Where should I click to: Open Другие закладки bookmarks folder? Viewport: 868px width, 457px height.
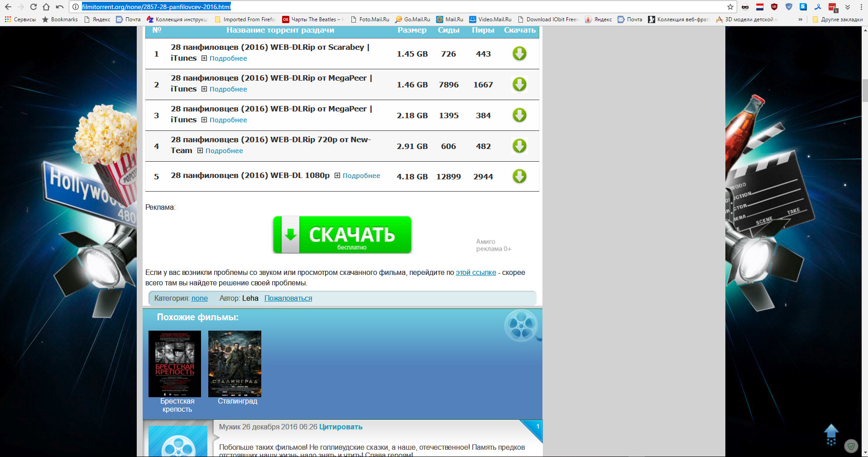point(838,19)
